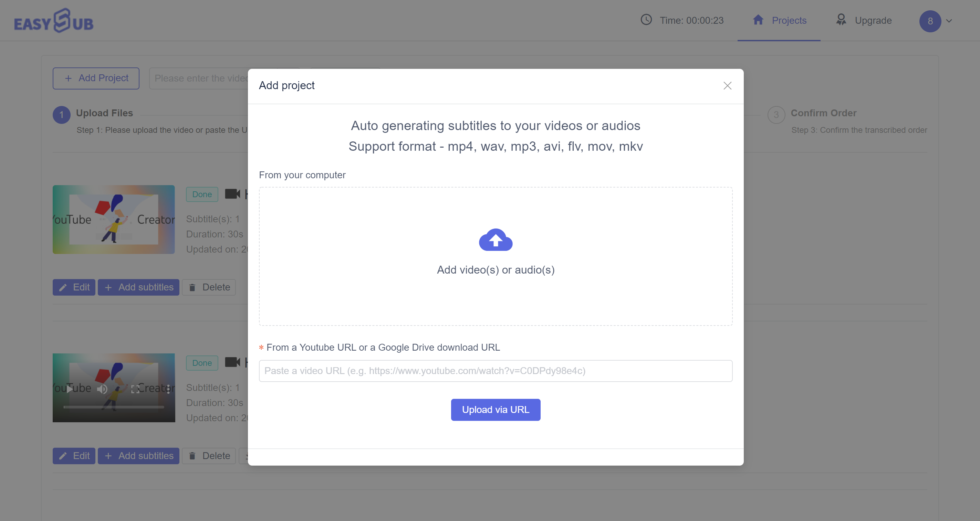Click the Projects home icon

[x=758, y=19]
